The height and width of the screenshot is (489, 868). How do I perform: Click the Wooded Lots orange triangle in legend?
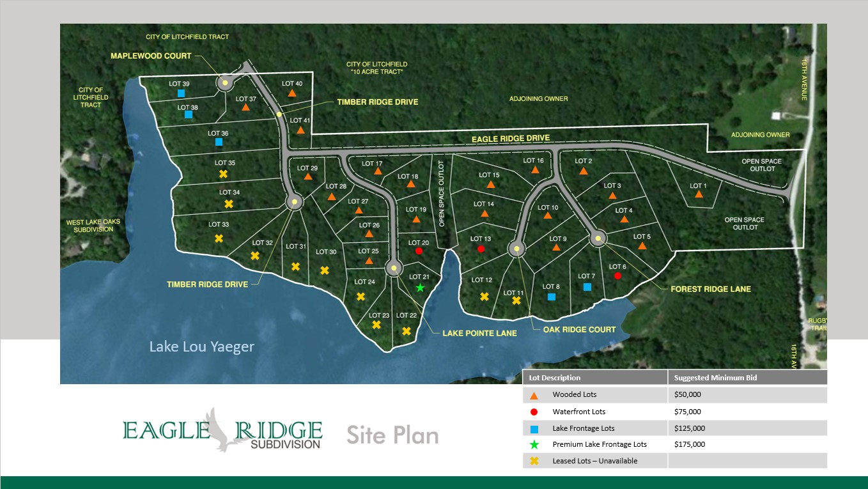click(534, 395)
